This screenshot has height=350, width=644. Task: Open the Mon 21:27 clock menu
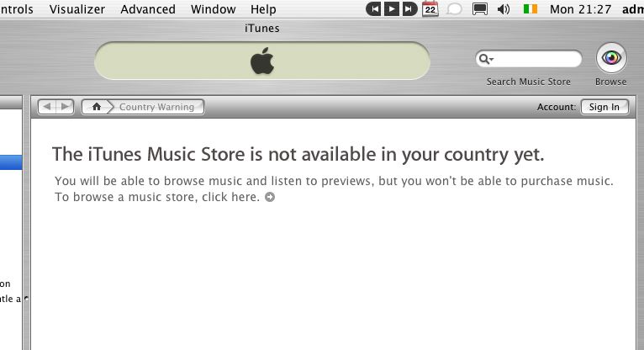(581, 9)
